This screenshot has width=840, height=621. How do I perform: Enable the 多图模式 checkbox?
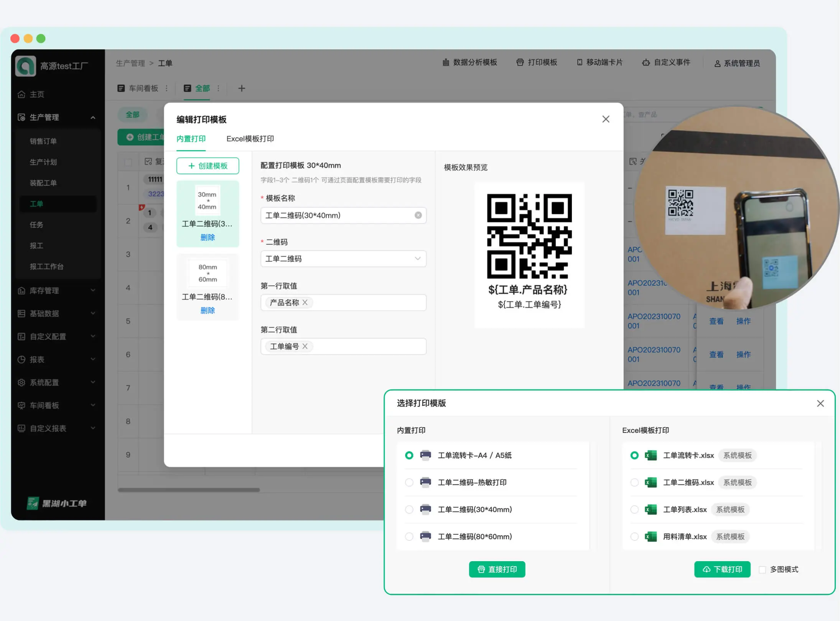tap(762, 570)
